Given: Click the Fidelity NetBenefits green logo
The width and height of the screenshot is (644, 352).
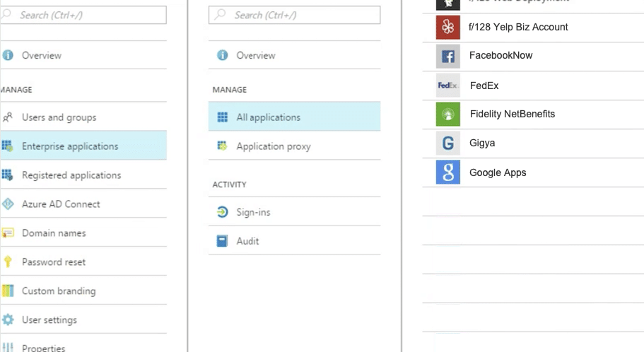Looking at the screenshot, I should coord(448,115).
